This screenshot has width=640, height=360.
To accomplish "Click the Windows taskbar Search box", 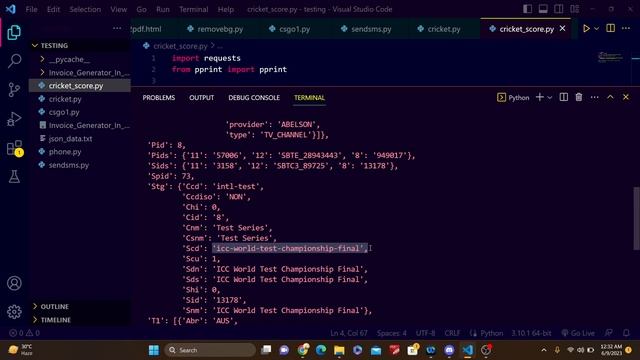I will click(210, 350).
